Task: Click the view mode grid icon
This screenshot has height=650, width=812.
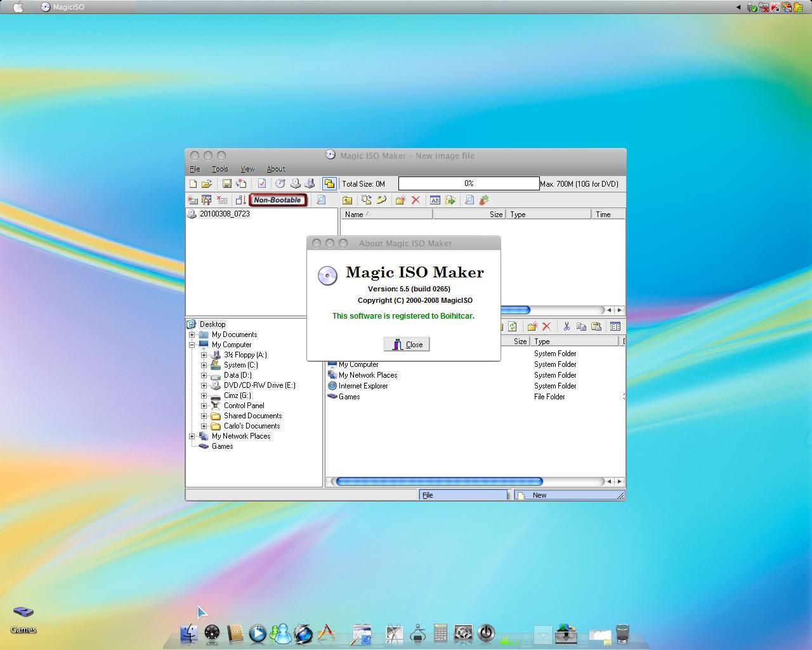Action: pos(615,326)
